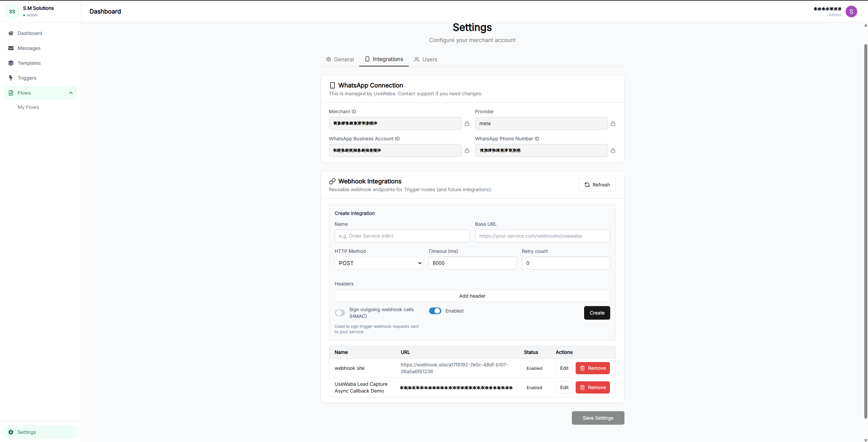Click 'UseWaba Lead Capture Async Callback Demo' name

tap(361, 387)
